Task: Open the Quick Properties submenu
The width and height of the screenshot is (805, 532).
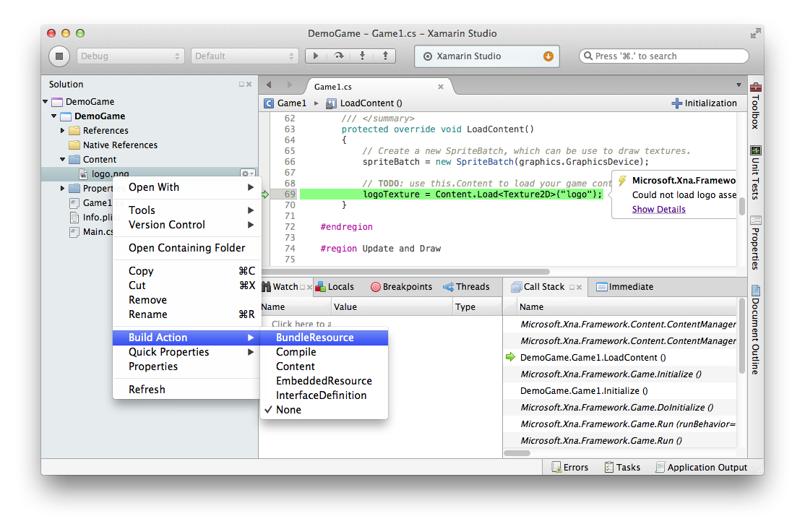Action: click(x=187, y=352)
